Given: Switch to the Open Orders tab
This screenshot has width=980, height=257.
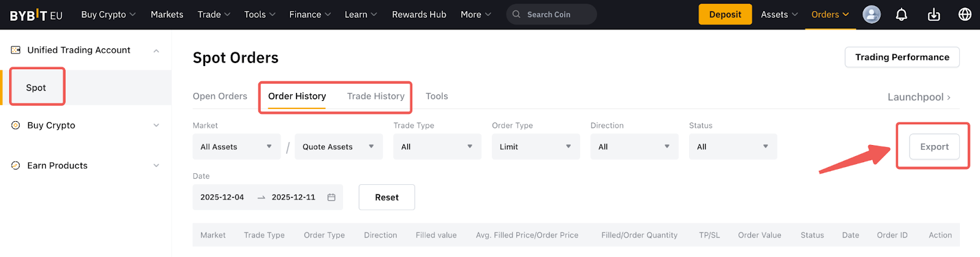Looking at the screenshot, I should point(220,96).
